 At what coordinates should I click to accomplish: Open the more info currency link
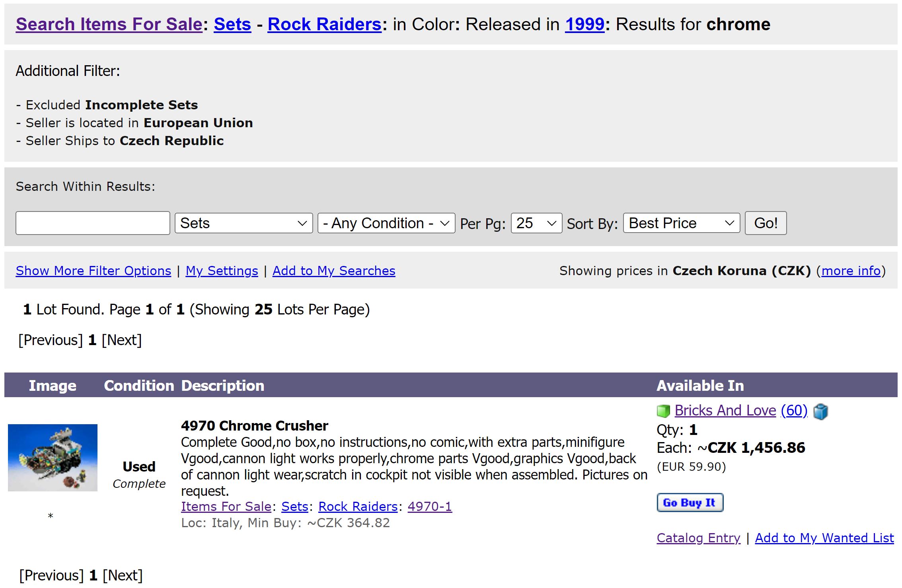pos(851,271)
